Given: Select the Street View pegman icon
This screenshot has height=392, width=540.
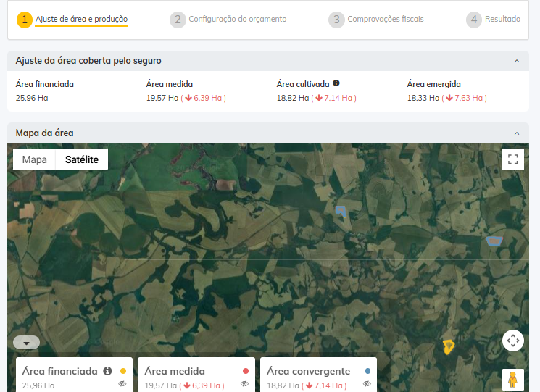Looking at the screenshot, I should [x=512, y=380].
